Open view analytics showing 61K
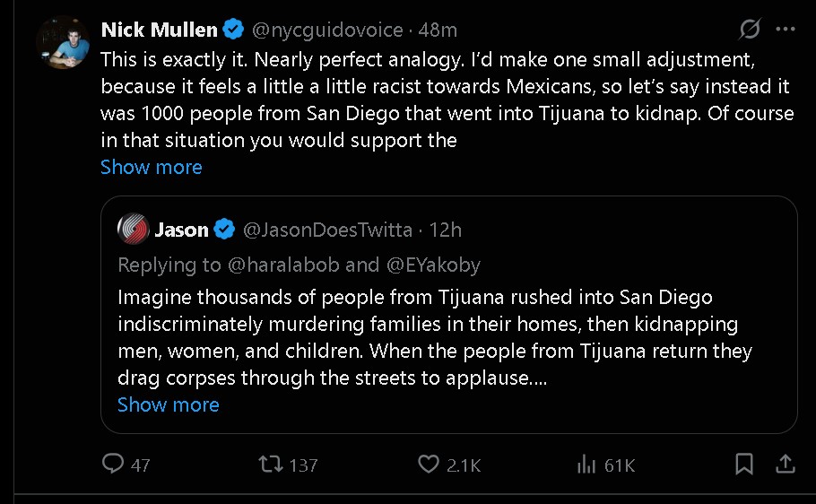816x504 pixels. [x=586, y=464]
